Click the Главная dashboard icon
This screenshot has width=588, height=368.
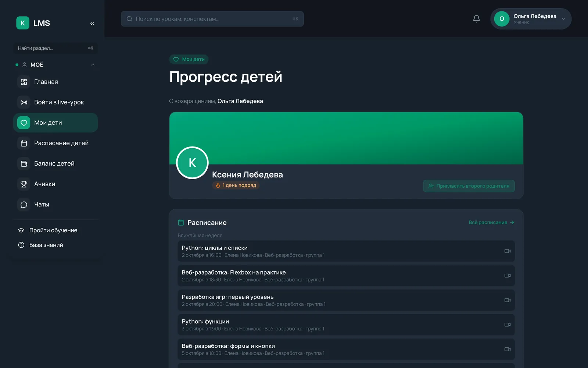tap(24, 82)
